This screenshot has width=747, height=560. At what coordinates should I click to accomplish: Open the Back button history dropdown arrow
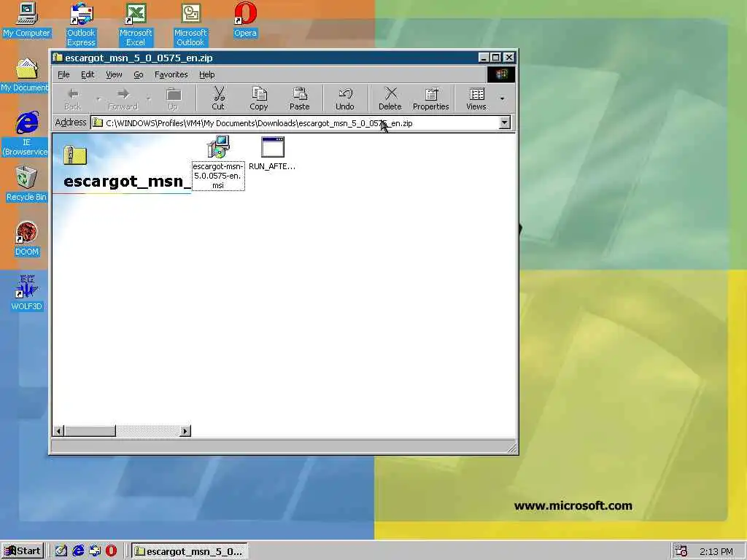click(x=98, y=99)
